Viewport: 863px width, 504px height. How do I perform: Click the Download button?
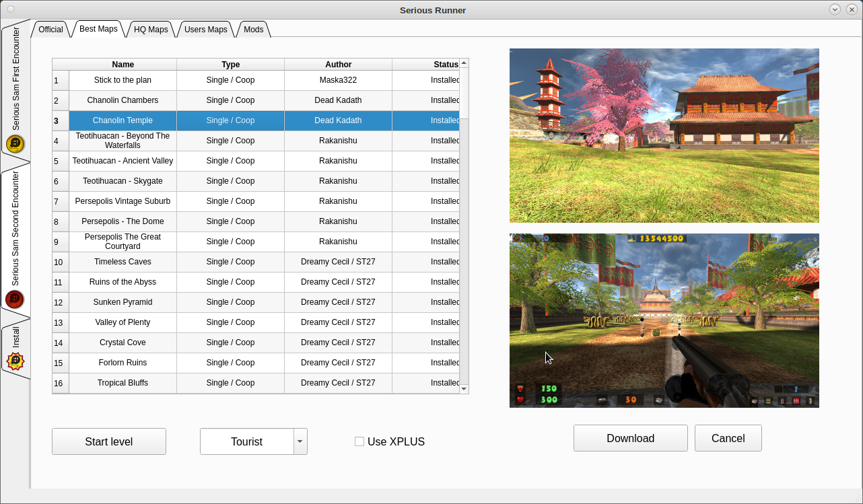631,438
